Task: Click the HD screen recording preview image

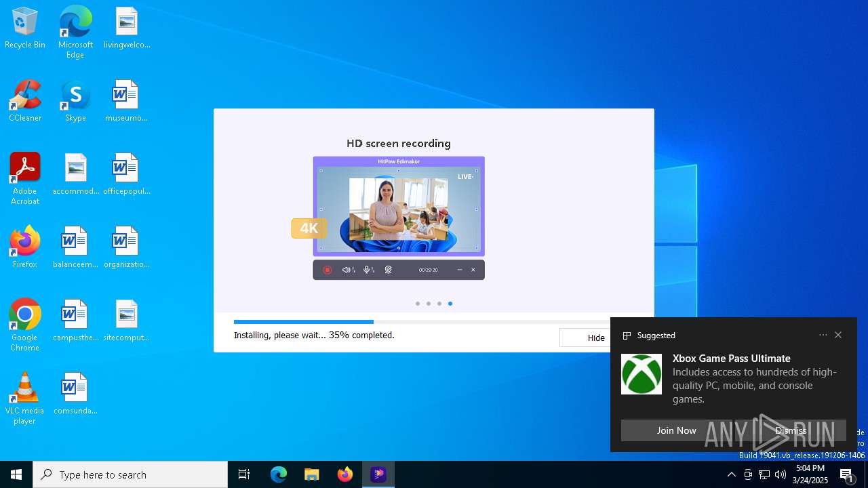Action: [399, 218]
